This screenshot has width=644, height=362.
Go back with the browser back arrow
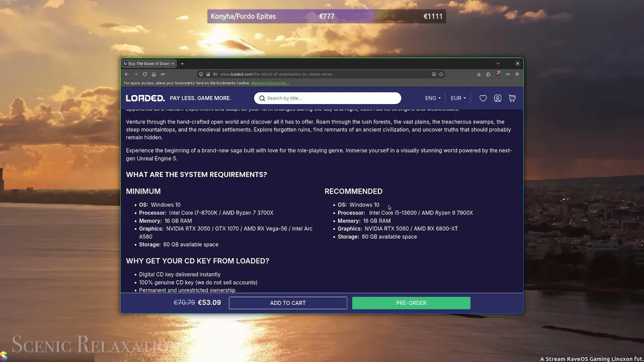pos(127,74)
